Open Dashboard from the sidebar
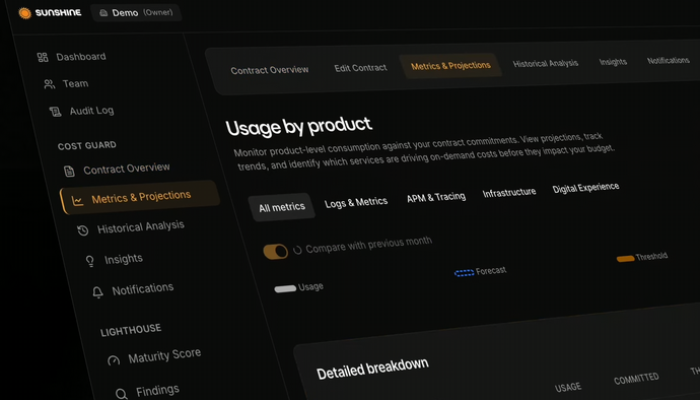700x400 pixels. 81,57
